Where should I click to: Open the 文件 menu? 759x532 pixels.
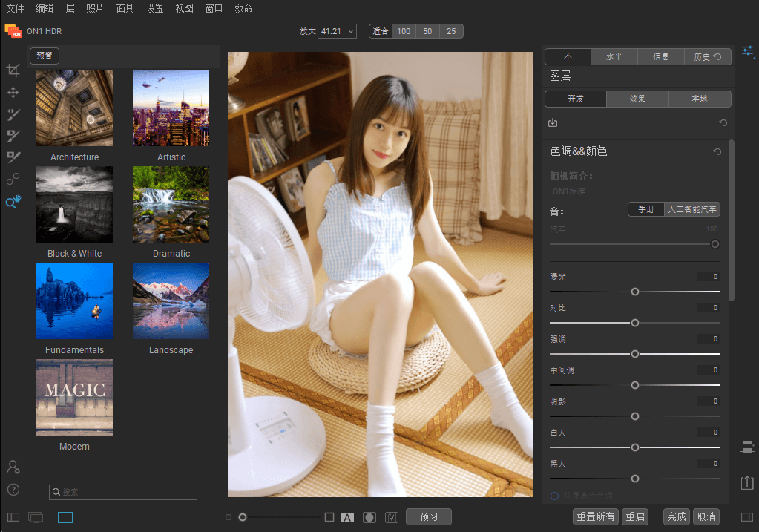tap(15, 8)
